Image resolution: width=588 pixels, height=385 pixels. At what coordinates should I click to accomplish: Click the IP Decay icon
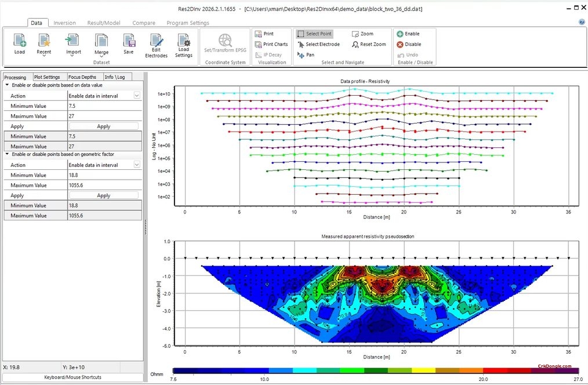click(x=258, y=55)
